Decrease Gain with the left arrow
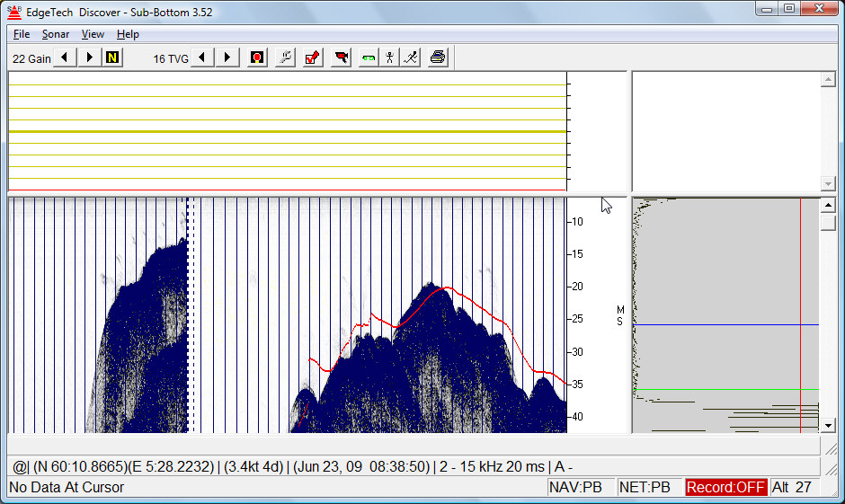This screenshot has width=845, height=504. point(65,57)
